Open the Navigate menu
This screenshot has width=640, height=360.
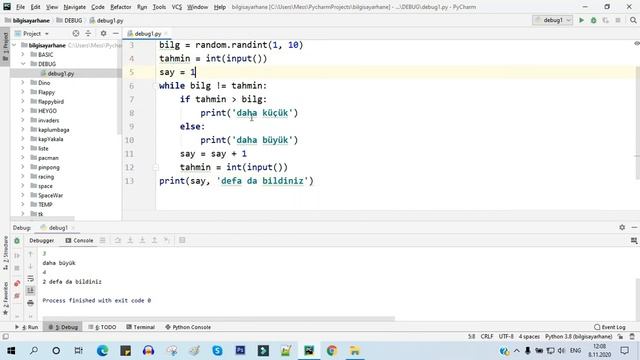pos(75,7)
